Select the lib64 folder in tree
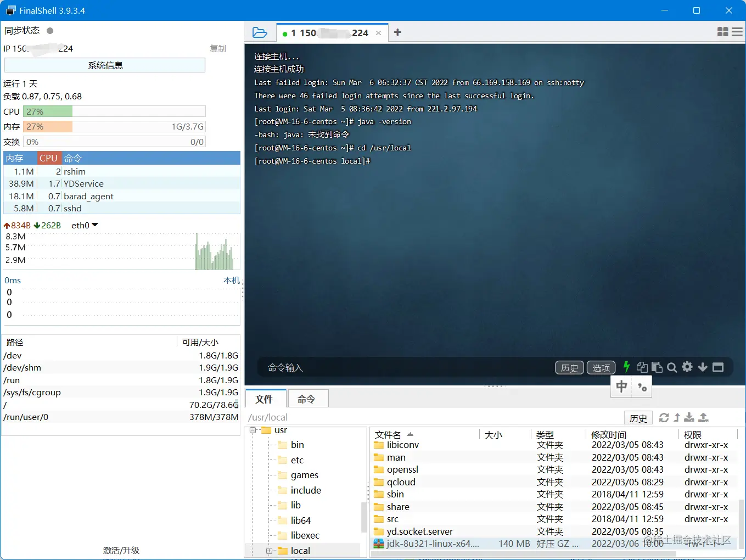This screenshot has width=746, height=560. (x=300, y=520)
